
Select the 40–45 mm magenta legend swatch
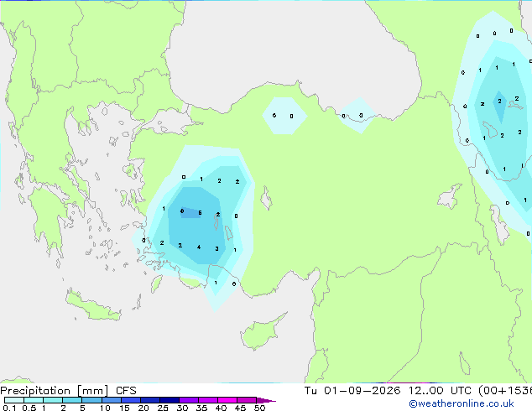pos(227,400)
